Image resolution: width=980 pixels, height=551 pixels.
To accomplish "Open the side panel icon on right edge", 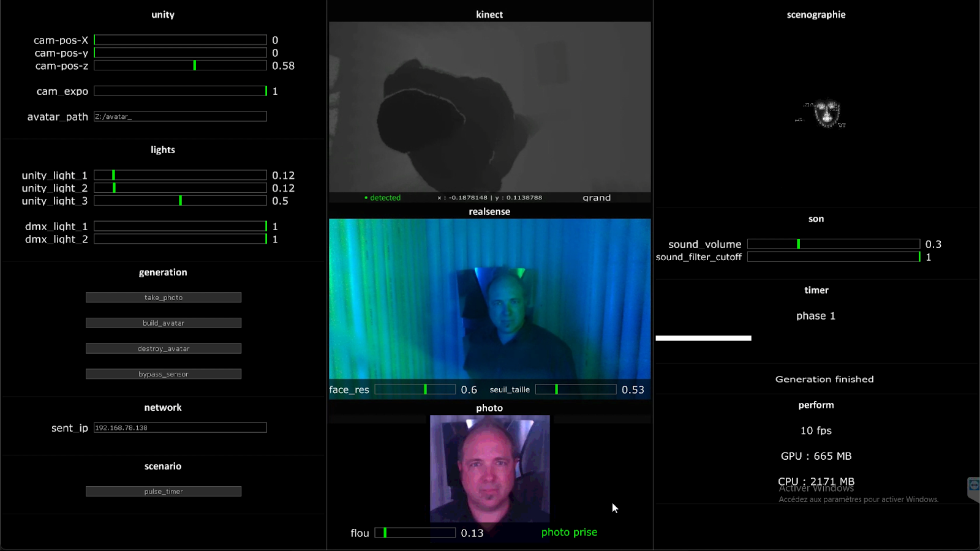I will pyautogui.click(x=973, y=487).
